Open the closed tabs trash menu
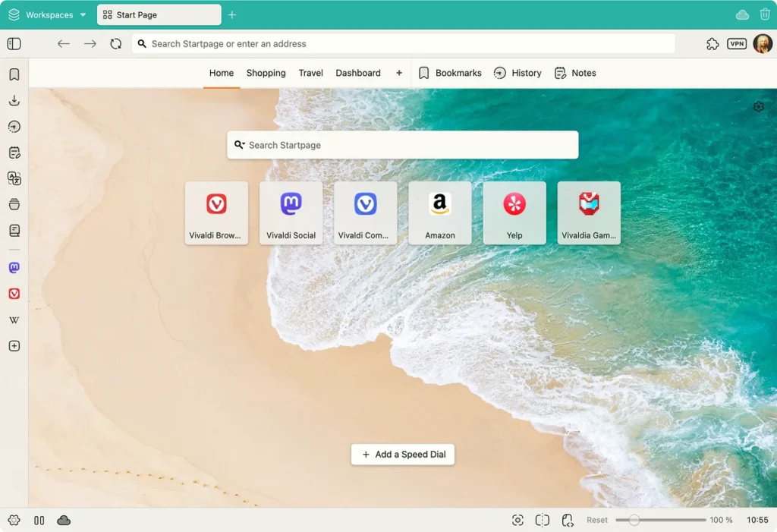Image resolution: width=777 pixels, height=532 pixels. tap(765, 14)
